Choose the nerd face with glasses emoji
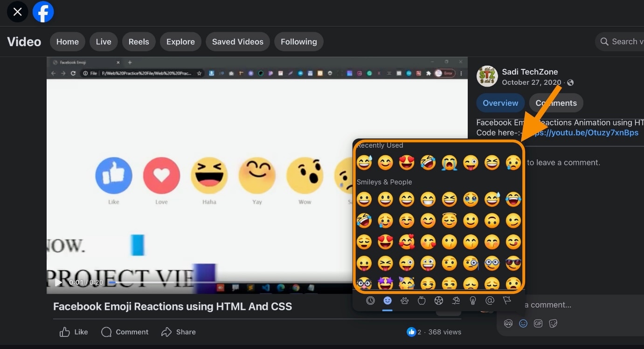This screenshot has height=349, width=644. [x=492, y=263]
